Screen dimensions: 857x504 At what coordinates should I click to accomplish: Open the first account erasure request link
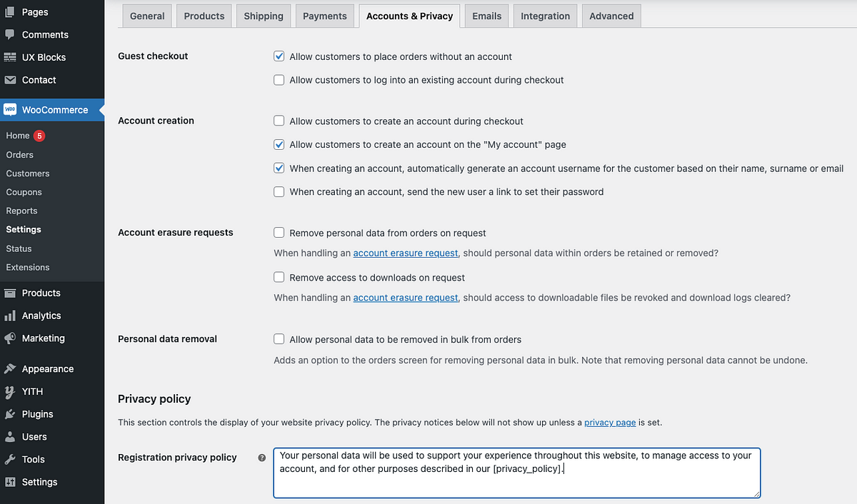[x=406, y=253]
